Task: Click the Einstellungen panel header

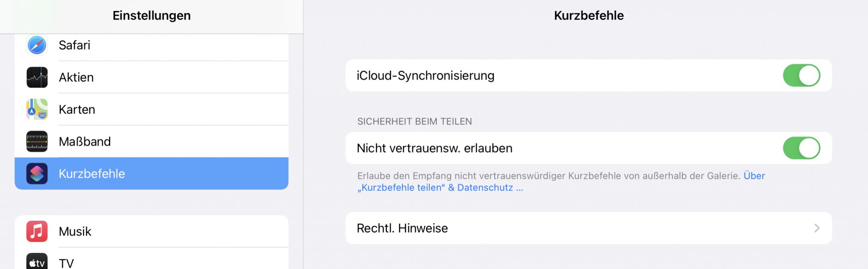Action: [x=151, y=15]
